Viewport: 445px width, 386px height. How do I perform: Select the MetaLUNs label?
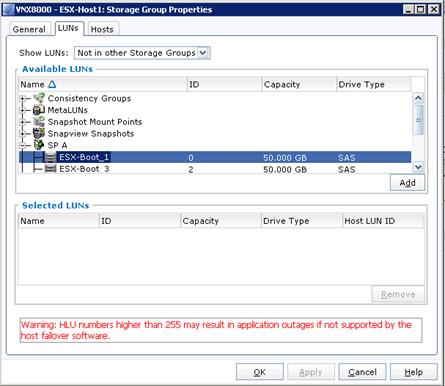tap(68, 110)
